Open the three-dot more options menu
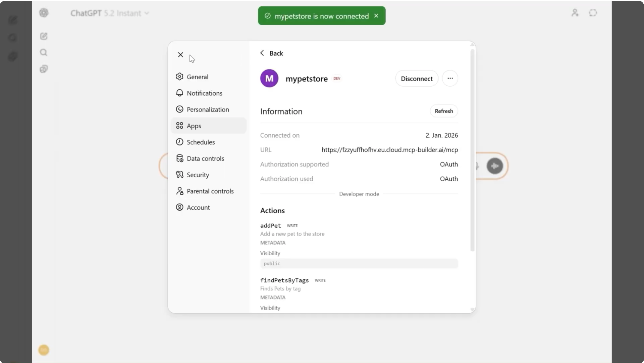Viewport: 644px width, 363px height. point(450,78)
